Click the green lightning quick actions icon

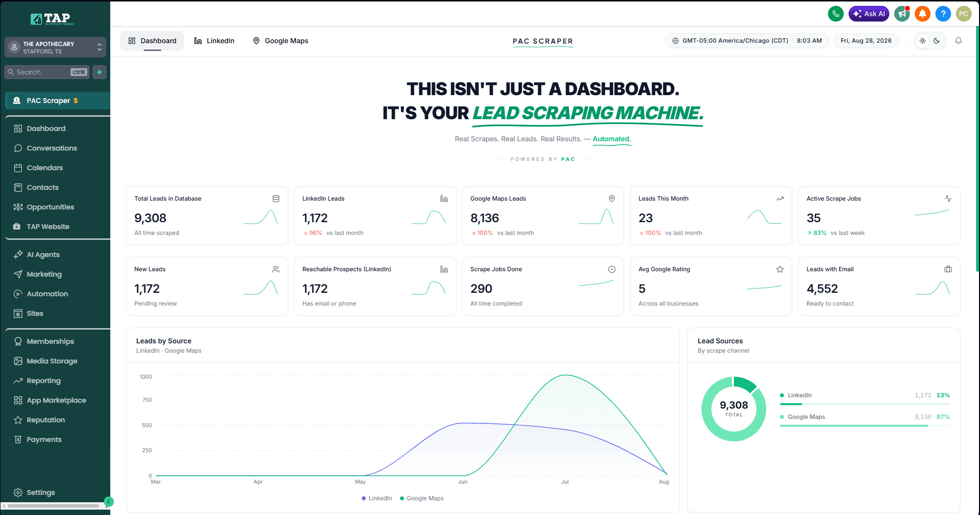point(100,72)
